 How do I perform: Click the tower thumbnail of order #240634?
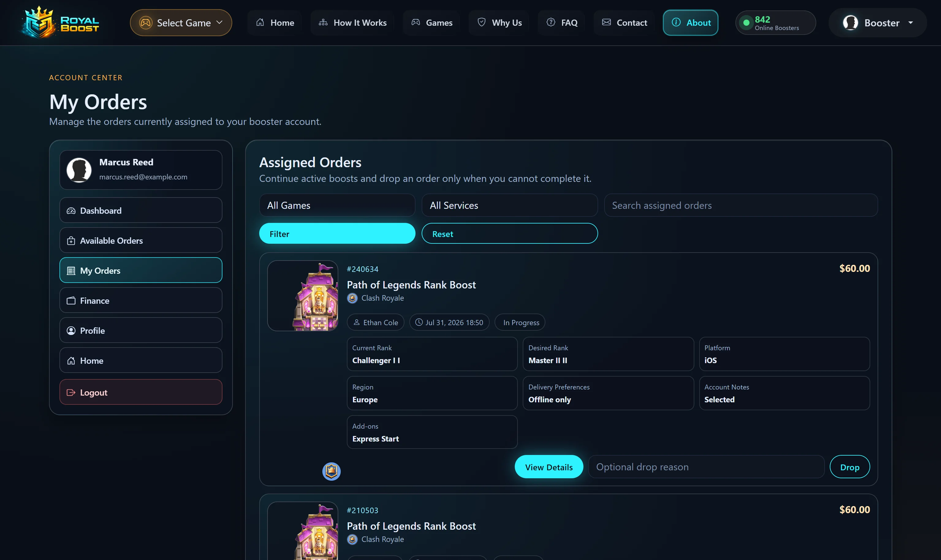tap(303, 296)
